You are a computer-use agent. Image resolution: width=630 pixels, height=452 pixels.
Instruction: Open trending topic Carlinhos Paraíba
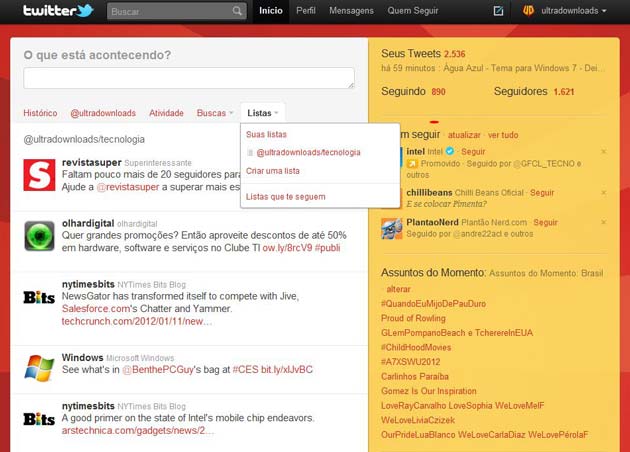click(x=415, y=377)
